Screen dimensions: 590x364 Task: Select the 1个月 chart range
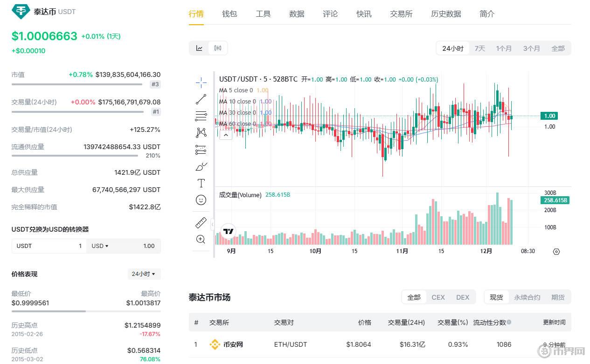click(504, 48)
